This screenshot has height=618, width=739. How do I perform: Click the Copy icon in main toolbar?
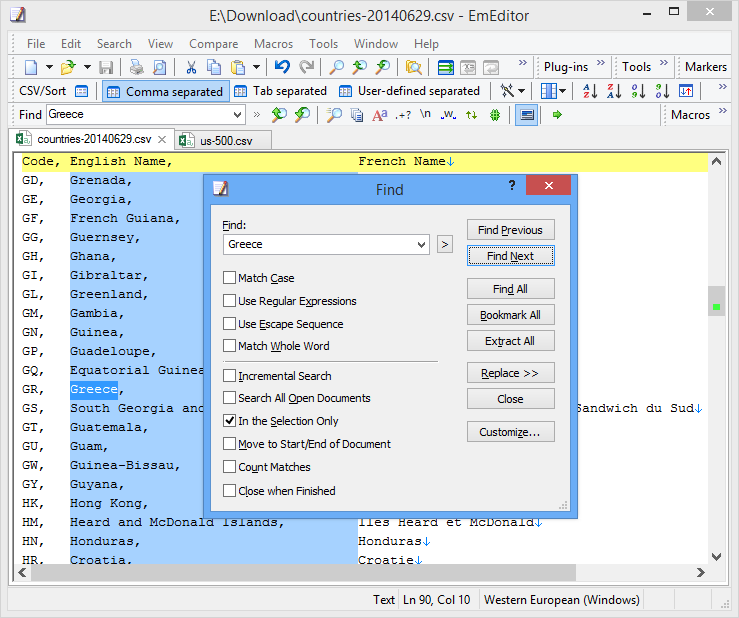click(214, 67)
